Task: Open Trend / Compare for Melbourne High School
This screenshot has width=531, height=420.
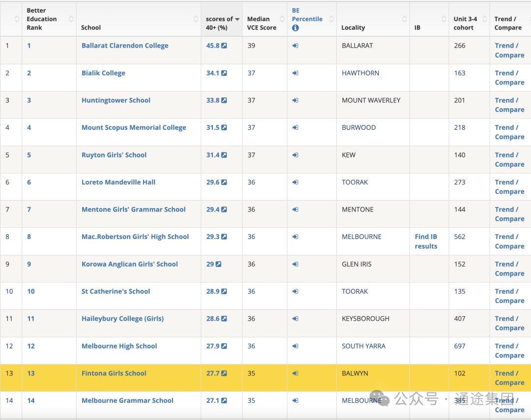Action: tap(509, 351)
